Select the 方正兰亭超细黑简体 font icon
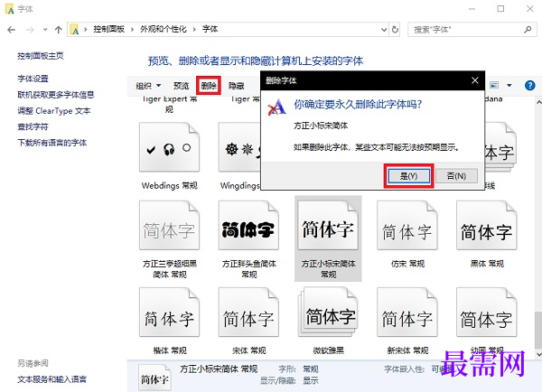This screenshot has height=392, width=542. click(170, 226)
